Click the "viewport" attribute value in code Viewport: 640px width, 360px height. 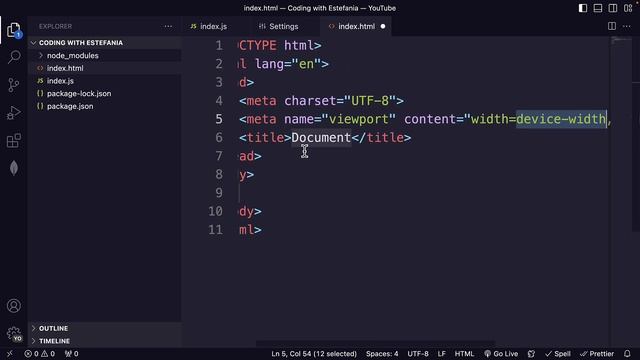[x=358, y=119]
